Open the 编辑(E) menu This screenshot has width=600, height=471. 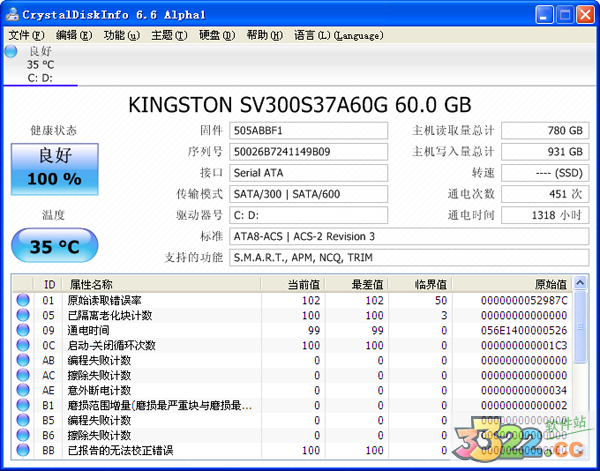tap(74, 36)
